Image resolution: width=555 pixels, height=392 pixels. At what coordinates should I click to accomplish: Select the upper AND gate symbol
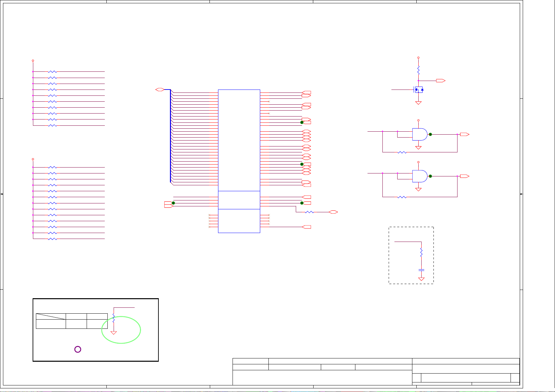coord(420,134)
